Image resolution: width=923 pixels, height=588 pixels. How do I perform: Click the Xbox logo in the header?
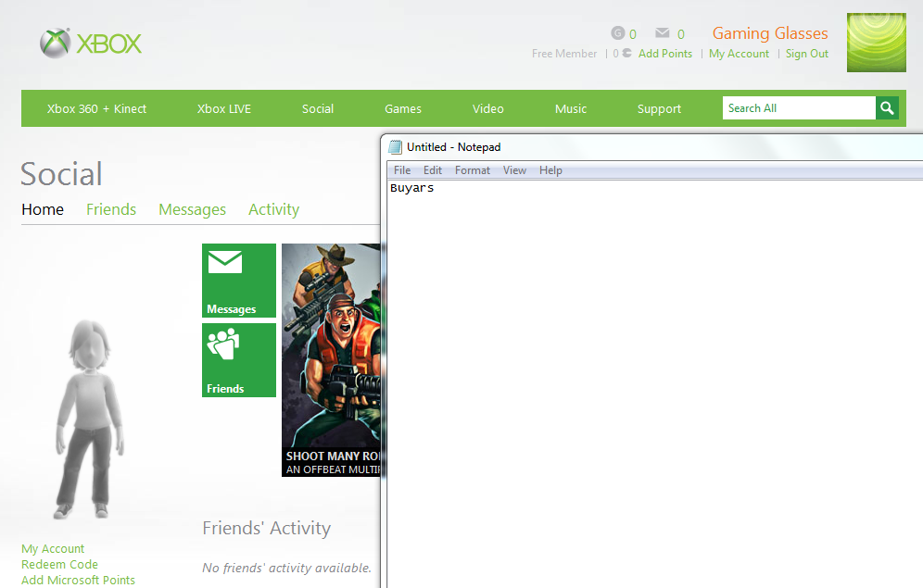point(91,43)
